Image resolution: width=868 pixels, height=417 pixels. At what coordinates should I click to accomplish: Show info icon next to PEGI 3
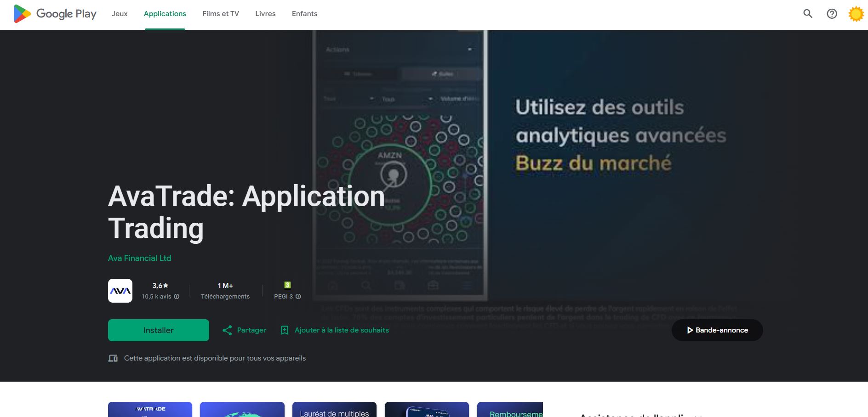point(298,297)
